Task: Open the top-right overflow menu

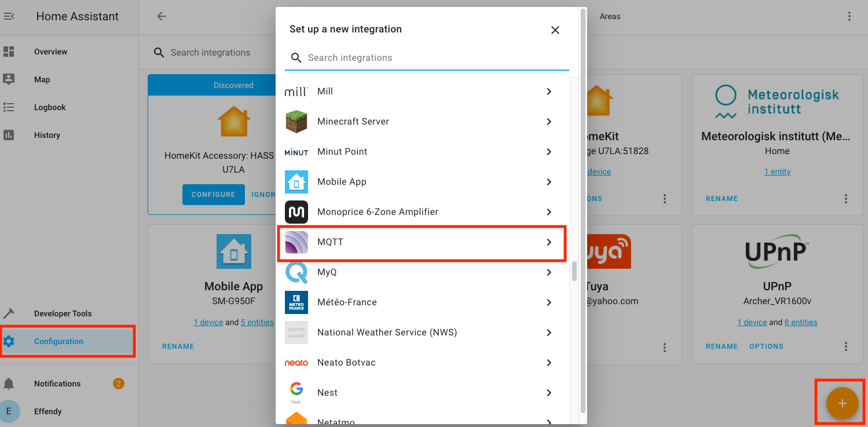Action: (x=849, y=16)
